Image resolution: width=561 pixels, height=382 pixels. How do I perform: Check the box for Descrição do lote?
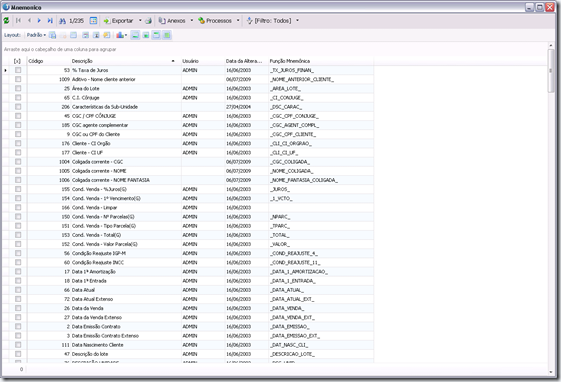(x=18, y=354)
